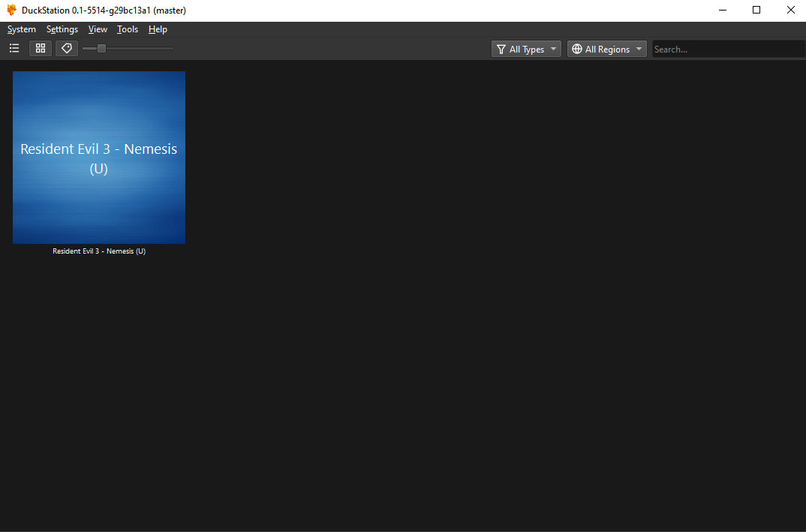The width and height of the screenshot is (806, 532).
Task: Toggle cover titles tag icon
Action: click(x=67, y=48)
